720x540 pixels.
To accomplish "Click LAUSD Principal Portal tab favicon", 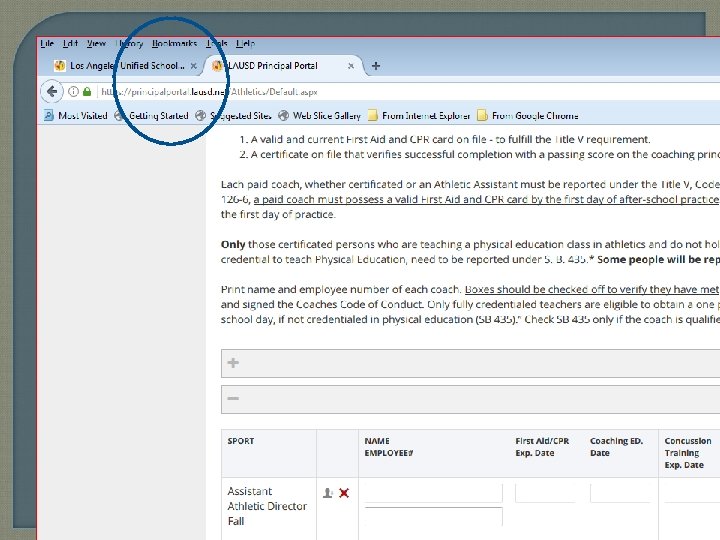I will 217,66.
